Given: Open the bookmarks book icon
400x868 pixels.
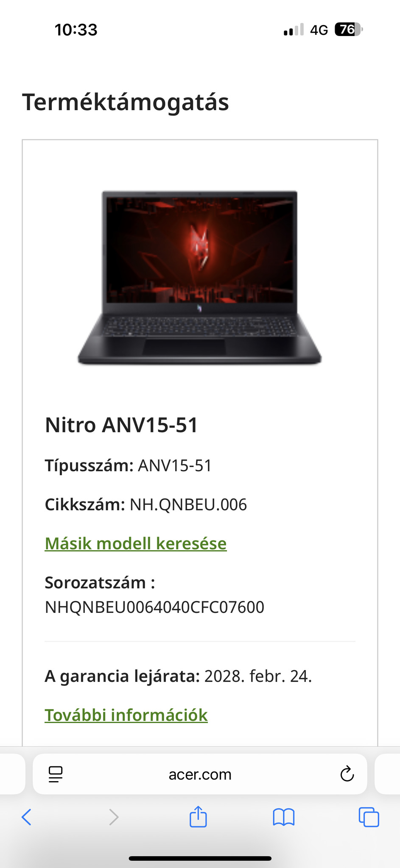Looking at the screenshot, I should pos(284,817).
